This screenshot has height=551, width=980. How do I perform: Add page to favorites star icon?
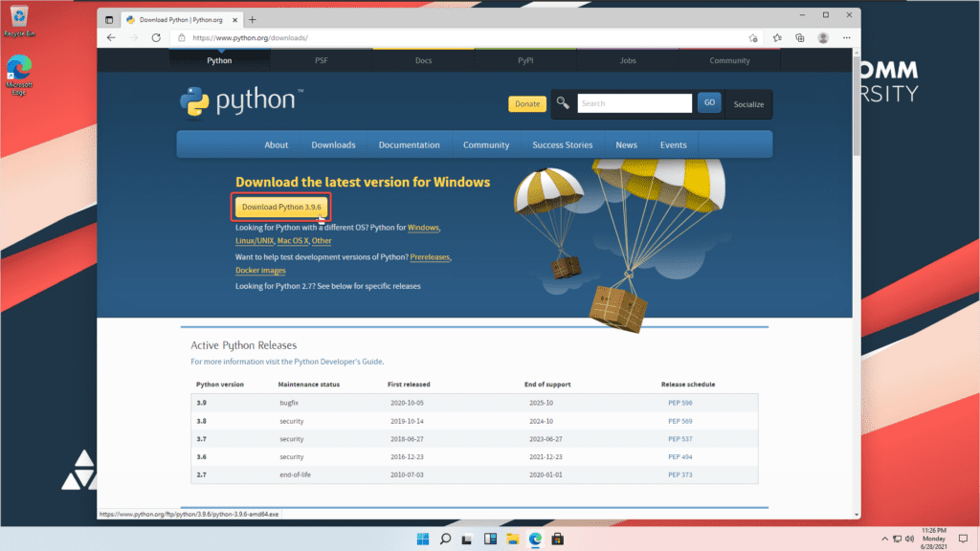(x=753, y=38)
